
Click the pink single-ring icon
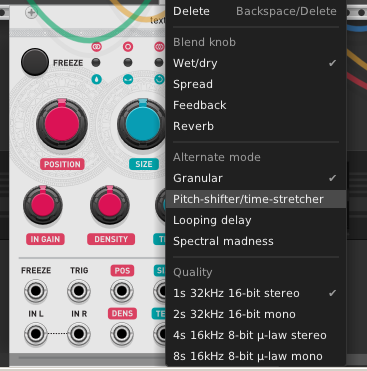128,47
